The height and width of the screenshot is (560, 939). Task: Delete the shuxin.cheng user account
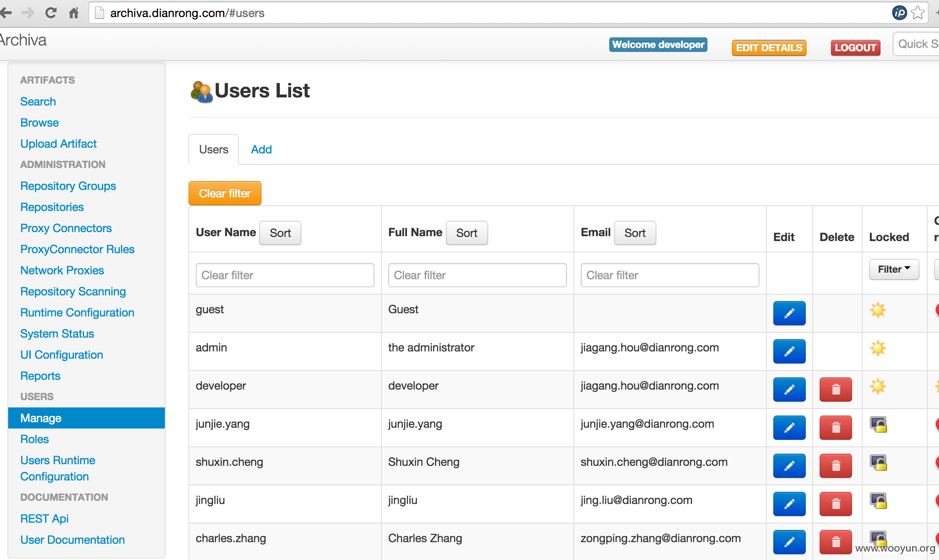[835, 466]
